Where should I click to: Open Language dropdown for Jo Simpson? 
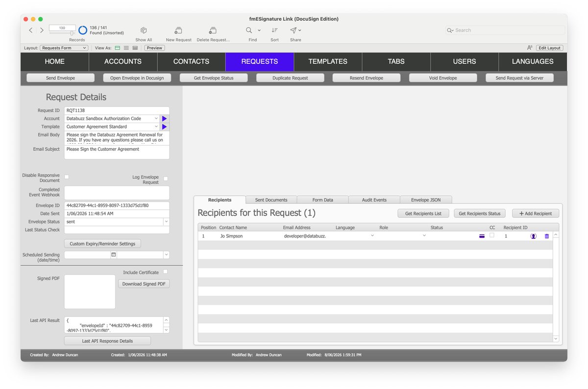372,236
